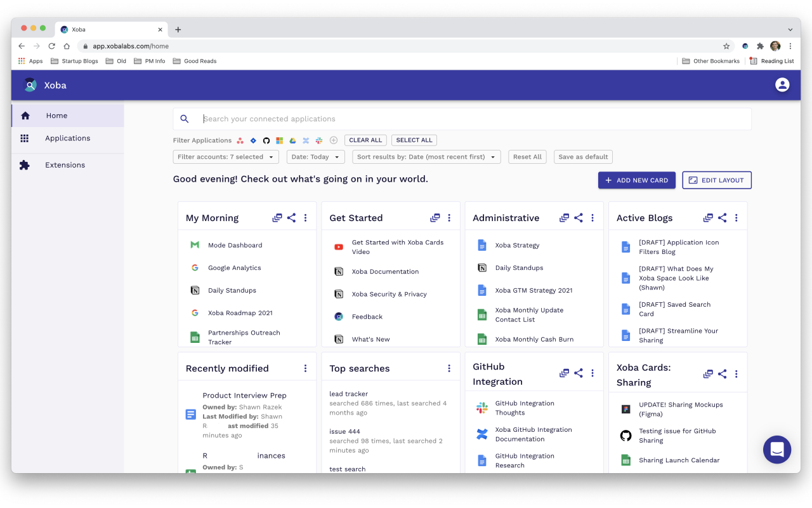Image resolution: width=812 pixels, height=508 pixels.
Task: Open Chrome extensions puzzle icon
Action: [x=760, y=46]
